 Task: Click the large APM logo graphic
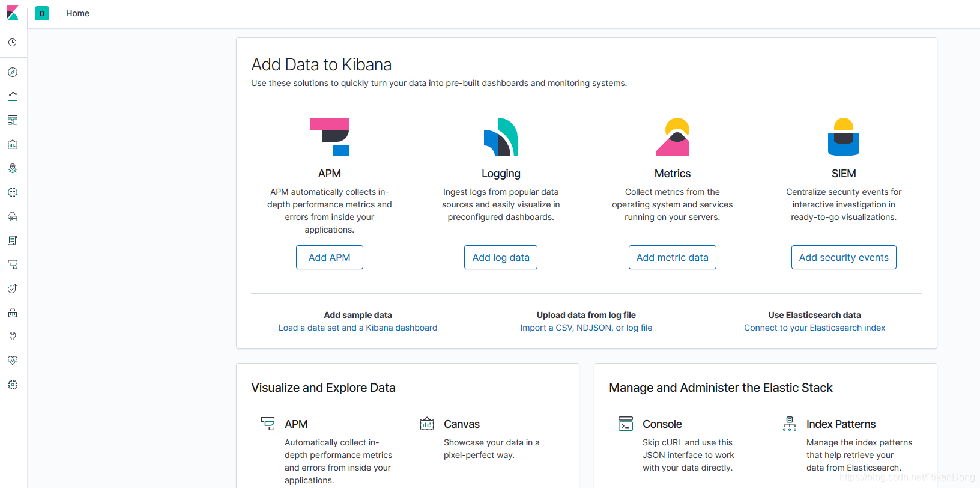pos(330,137)
